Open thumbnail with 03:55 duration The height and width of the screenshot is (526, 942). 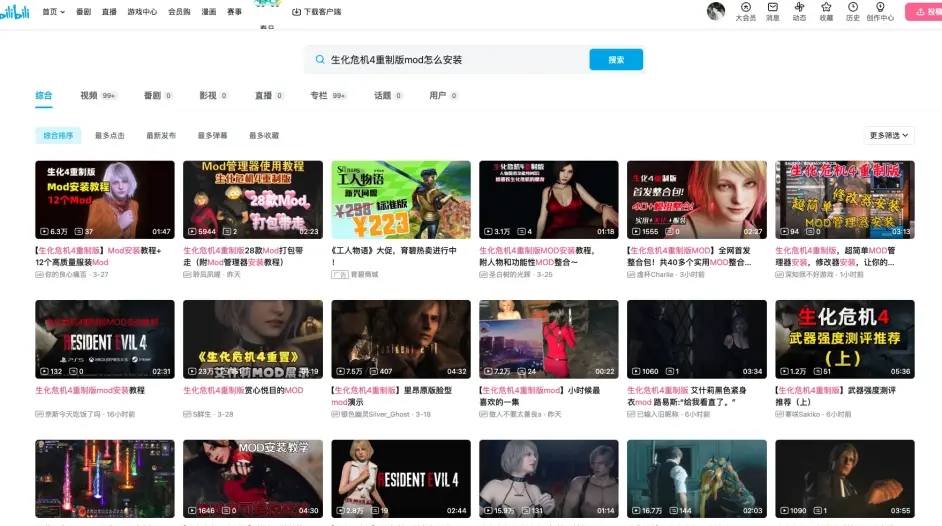(x=845, y=479)
